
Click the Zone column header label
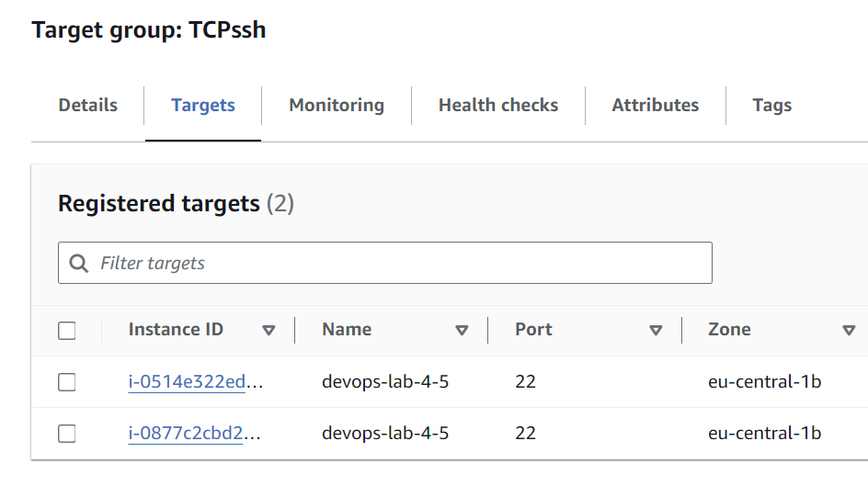coord(729,330)
